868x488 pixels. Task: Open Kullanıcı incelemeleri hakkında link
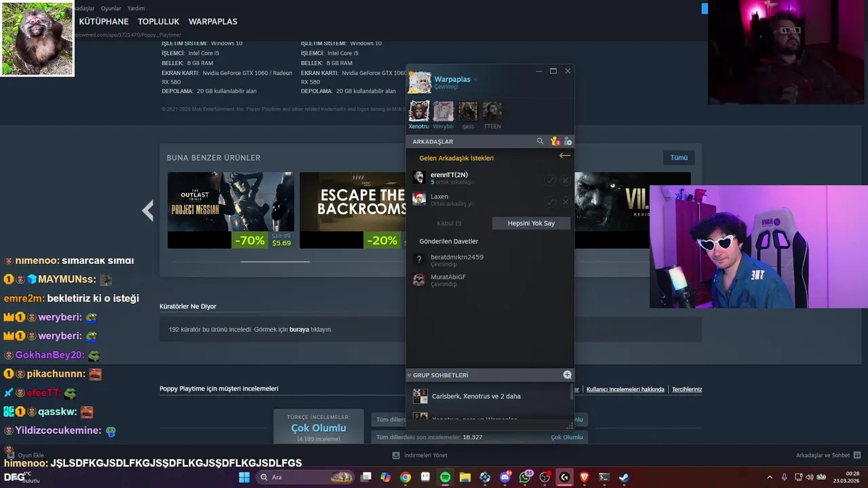[x=625, y=389]
